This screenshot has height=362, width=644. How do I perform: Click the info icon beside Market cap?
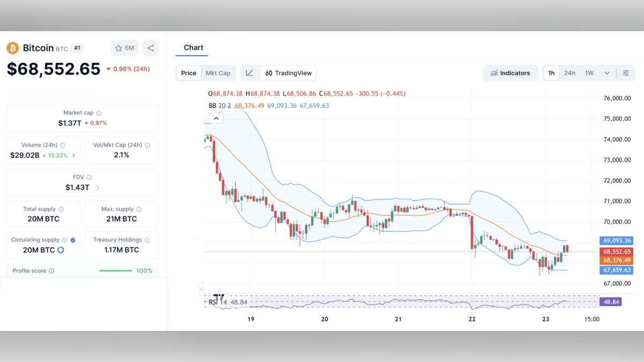click(x=99, y=113)
